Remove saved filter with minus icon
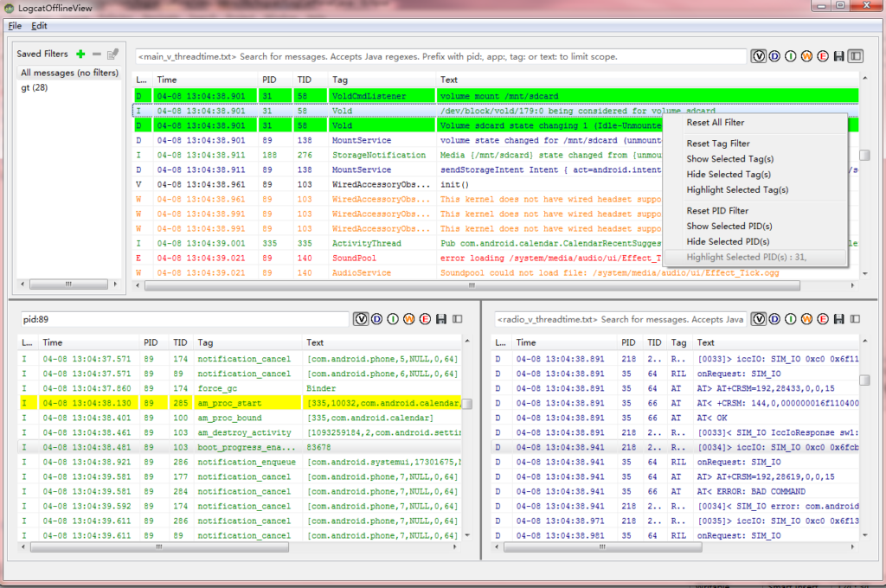Screen dimensions: 886x588 [97, 54]
